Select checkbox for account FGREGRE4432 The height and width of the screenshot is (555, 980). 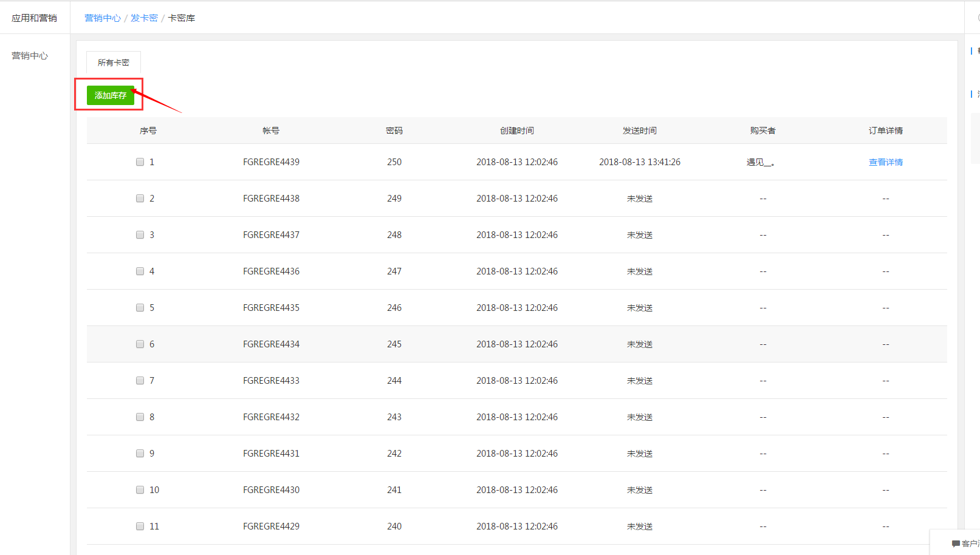(x=140, y=417)
